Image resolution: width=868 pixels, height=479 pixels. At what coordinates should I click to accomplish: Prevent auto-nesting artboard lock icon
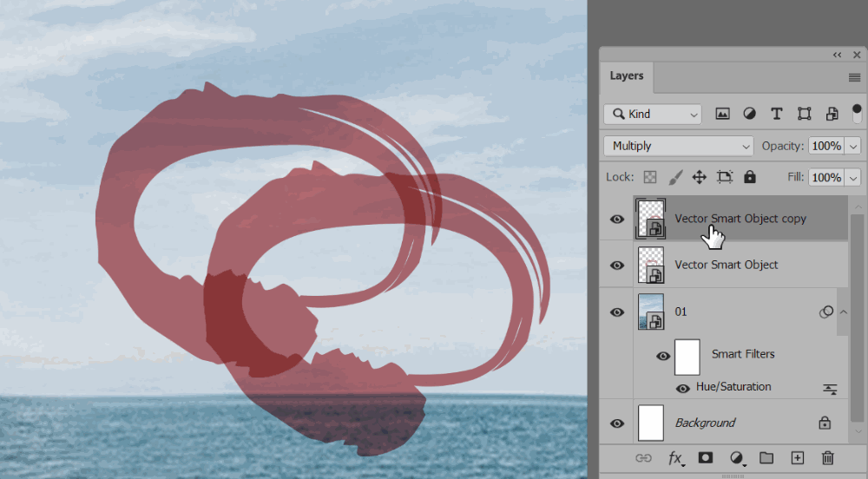[x=725, y=177]
